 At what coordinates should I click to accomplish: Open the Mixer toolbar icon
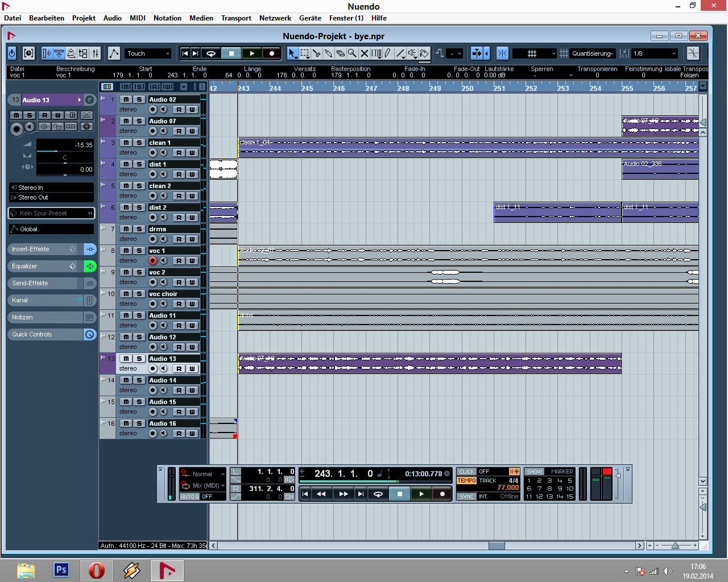[96, 53]
